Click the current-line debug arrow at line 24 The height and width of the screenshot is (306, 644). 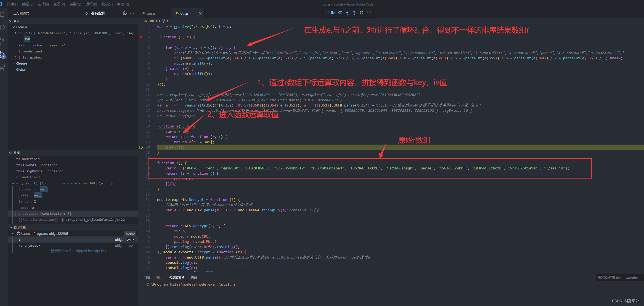[x=141, y=147]
